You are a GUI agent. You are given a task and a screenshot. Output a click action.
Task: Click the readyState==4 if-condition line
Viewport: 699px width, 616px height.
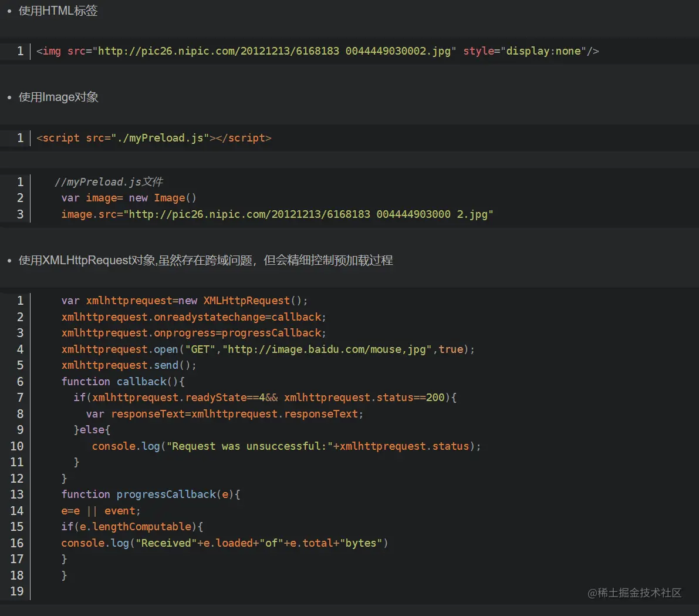pyautogui.click(x=265, y=398)
